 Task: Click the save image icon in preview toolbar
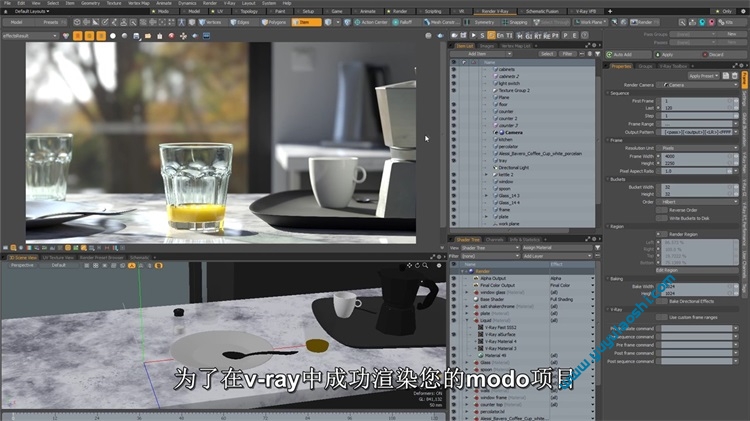point(136,36)
